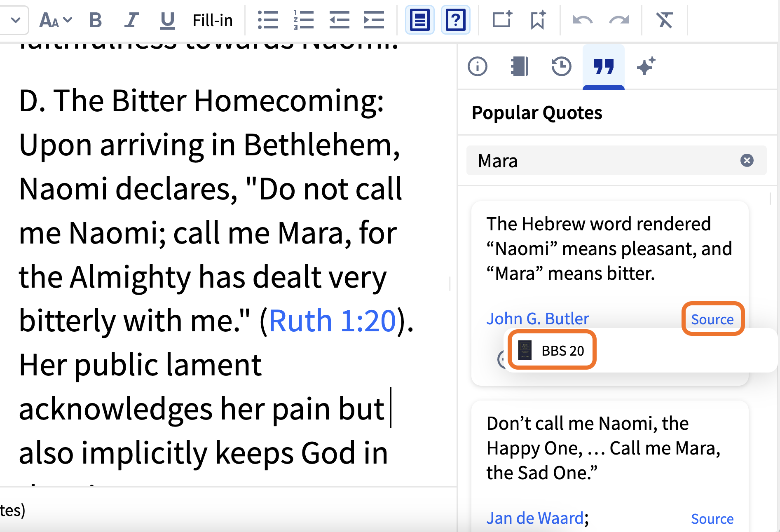The image size is (780, 532).
Task: Open the history panel tab
Action: click(x=561, y=66)
